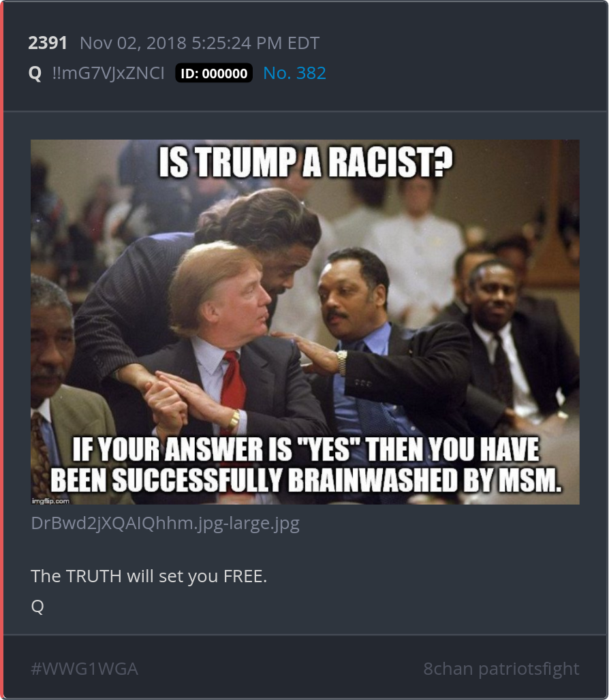Click the Q signature below the message

pyautogui.click(x=37, y=606)
